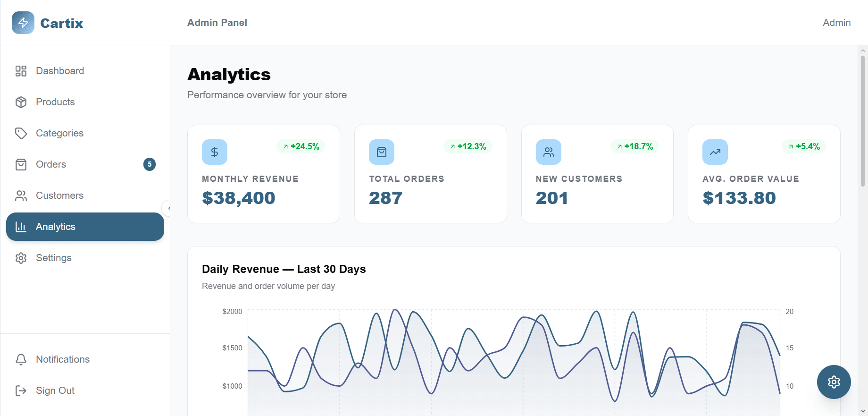868x416 pixels.
Task: Click the bag icon on Total Orders card
Action: (x=382, y=152)
